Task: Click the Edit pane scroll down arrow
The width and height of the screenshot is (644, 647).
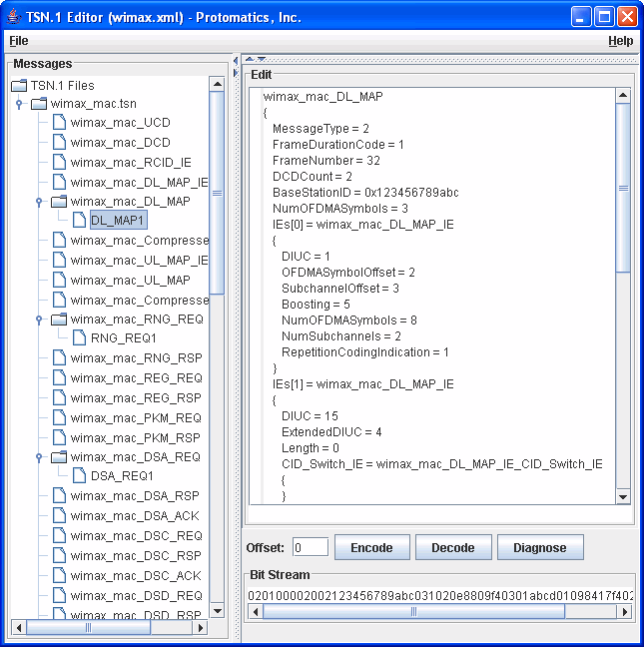Action: pos(623,496)
